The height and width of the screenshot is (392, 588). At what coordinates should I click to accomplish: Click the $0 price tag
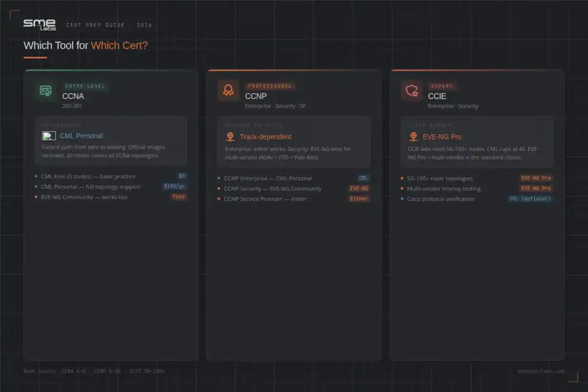coord(182,176)
